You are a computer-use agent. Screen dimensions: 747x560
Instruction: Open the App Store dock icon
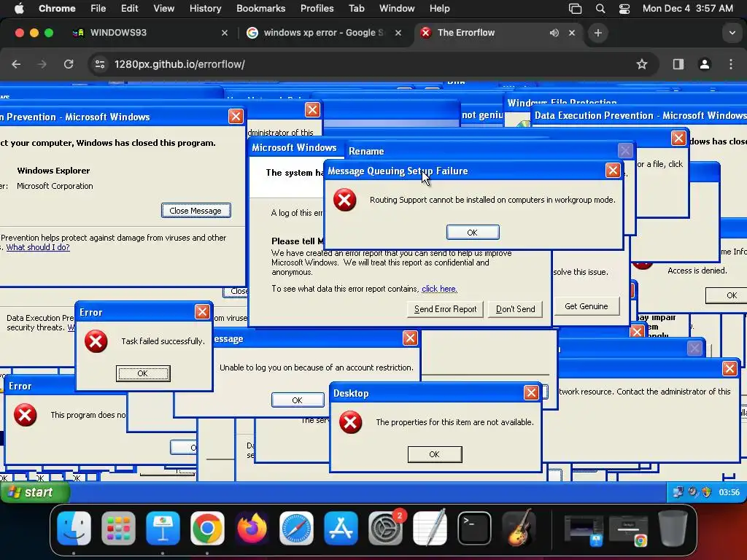coord(341,528)
